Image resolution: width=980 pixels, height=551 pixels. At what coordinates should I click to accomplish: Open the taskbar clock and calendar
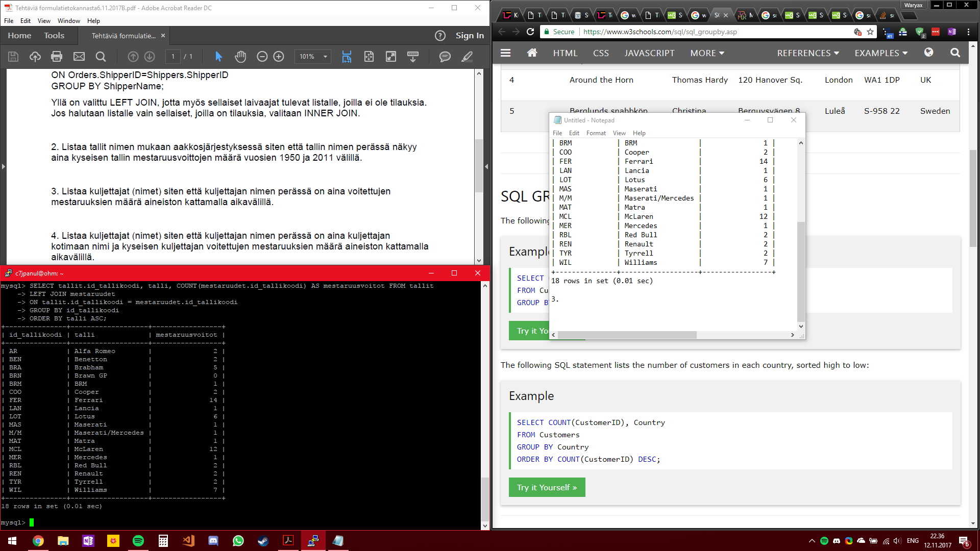938,541
